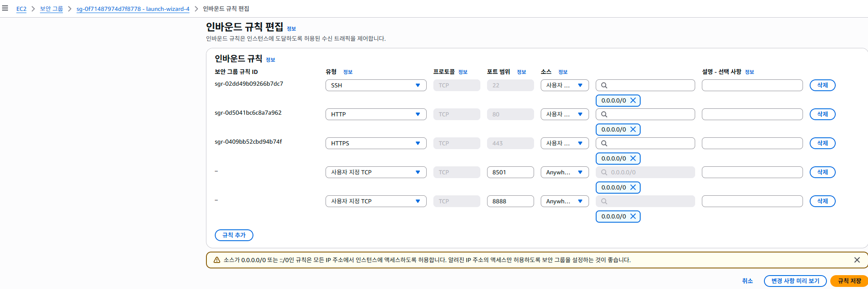Remove 0.0.0.0/0 tag from port 8888 rule
868x289 pixels.
pos(633,216)
